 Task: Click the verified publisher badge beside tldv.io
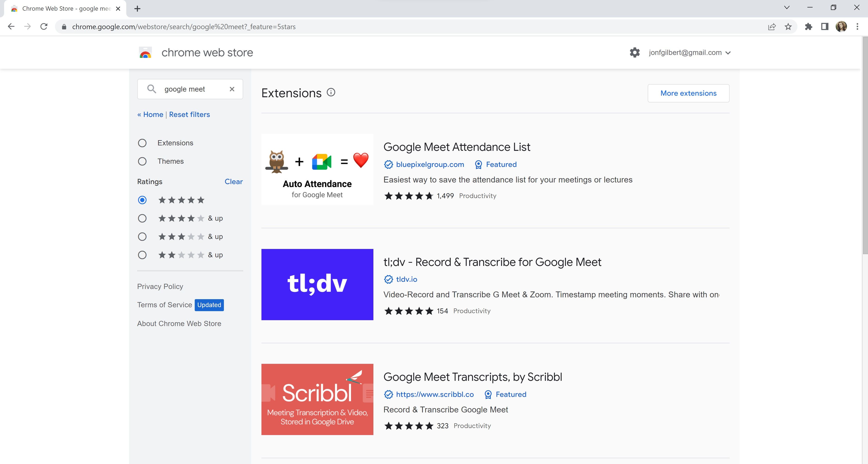pos(389,279)
